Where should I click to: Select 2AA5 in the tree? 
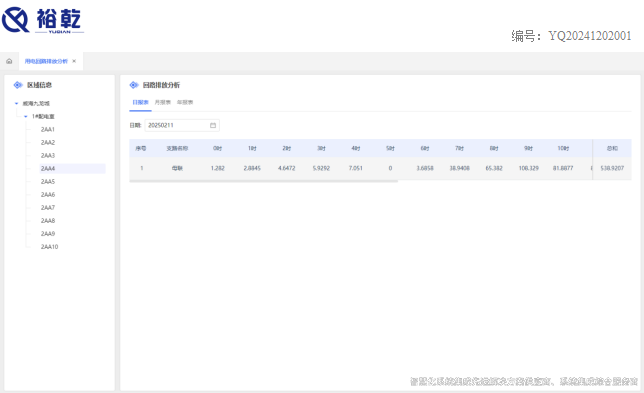coord(48,182)
